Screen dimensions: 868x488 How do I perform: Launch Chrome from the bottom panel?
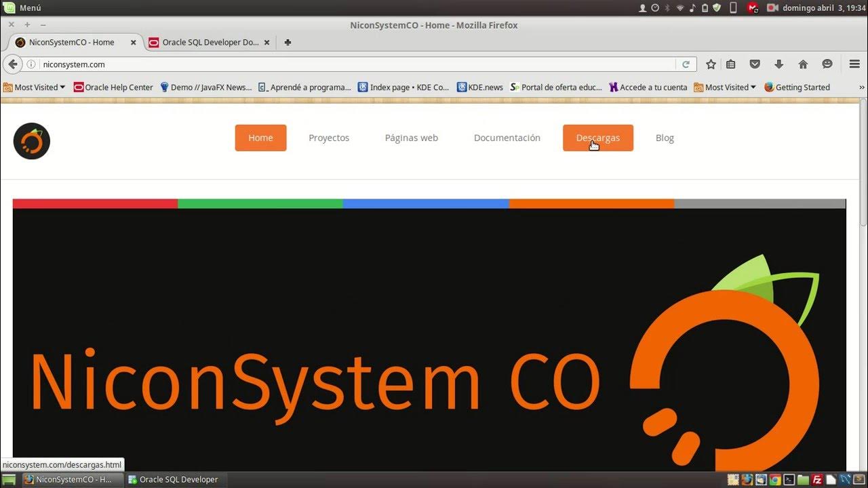pos(775,480)
